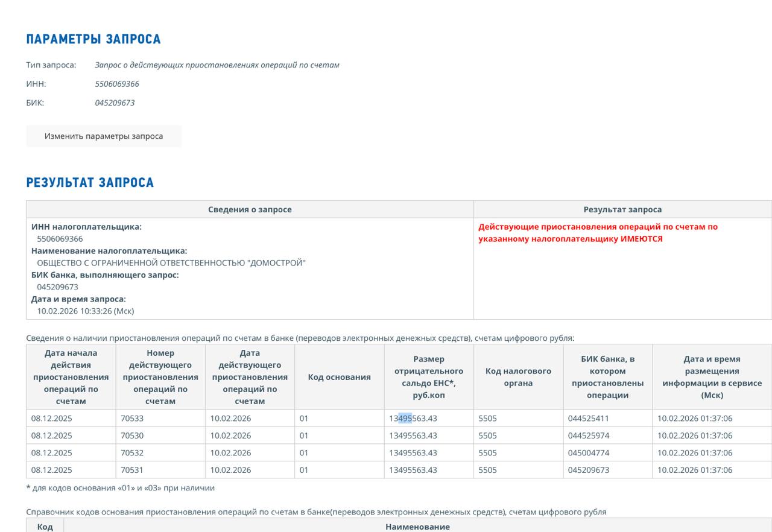The height and width of the screenshot is (532, 772).
Task: Click request timestamp 10.02.2026 10:33:26
Action: point(86,311)
